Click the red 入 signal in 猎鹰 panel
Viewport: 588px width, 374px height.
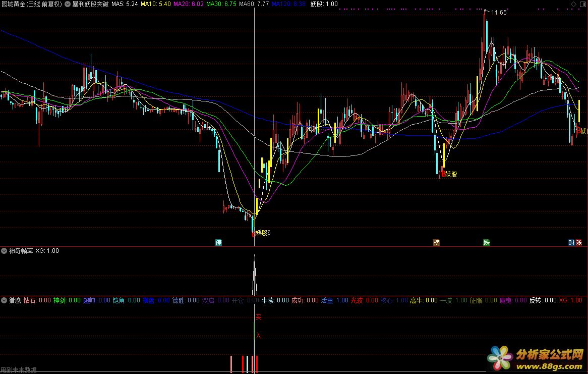[258, 336]
